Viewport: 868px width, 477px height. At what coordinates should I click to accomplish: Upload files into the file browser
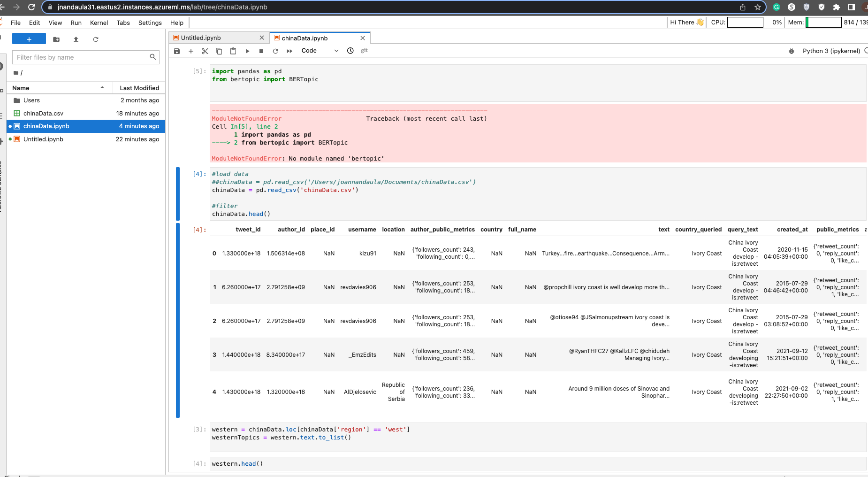click(76, 39)
